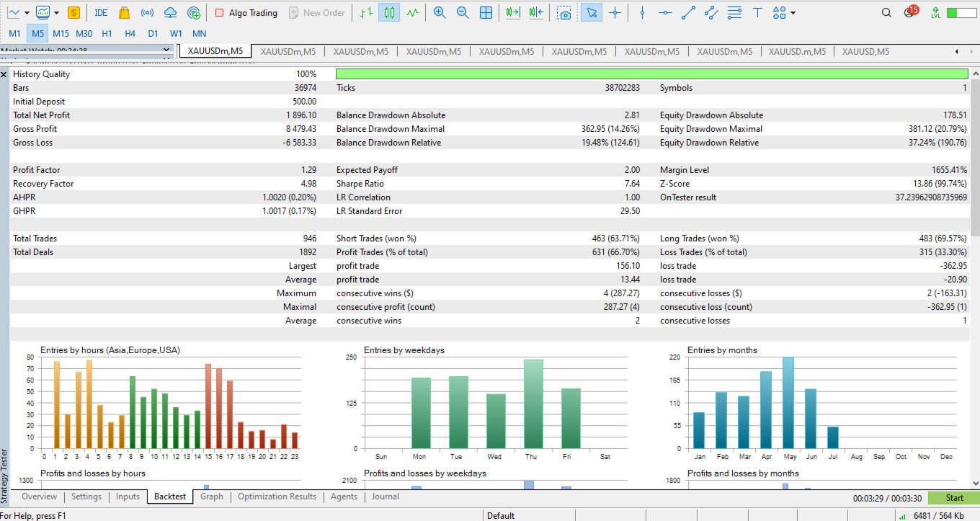
Task: Zoom in on the chart
Action: 439,13
